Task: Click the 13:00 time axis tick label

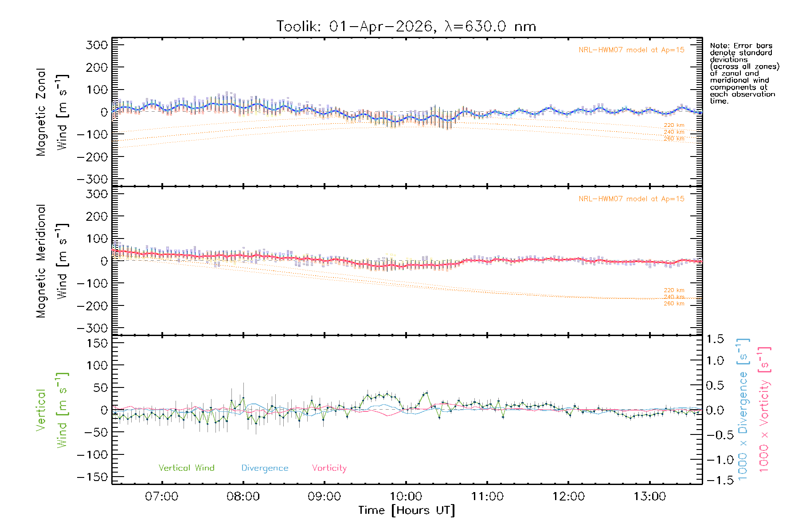Action: coord(649,497)
